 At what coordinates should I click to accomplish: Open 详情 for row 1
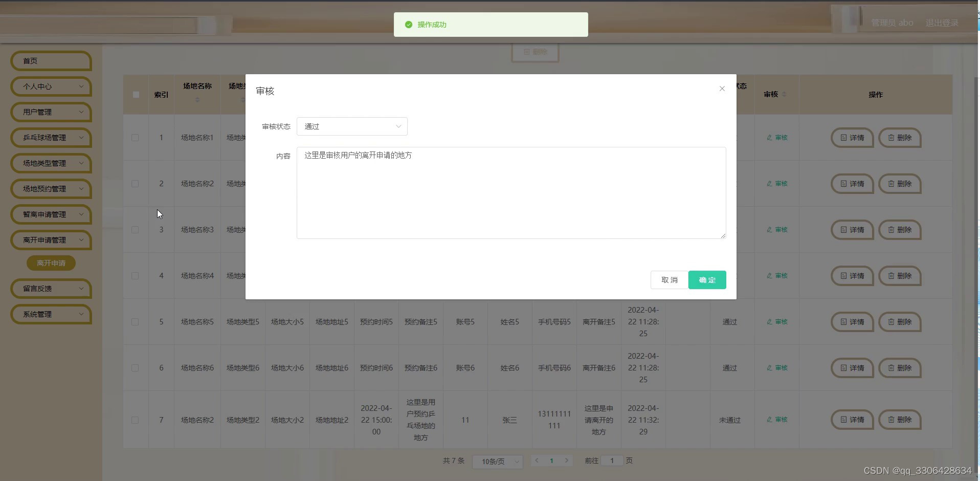(852, 138)
